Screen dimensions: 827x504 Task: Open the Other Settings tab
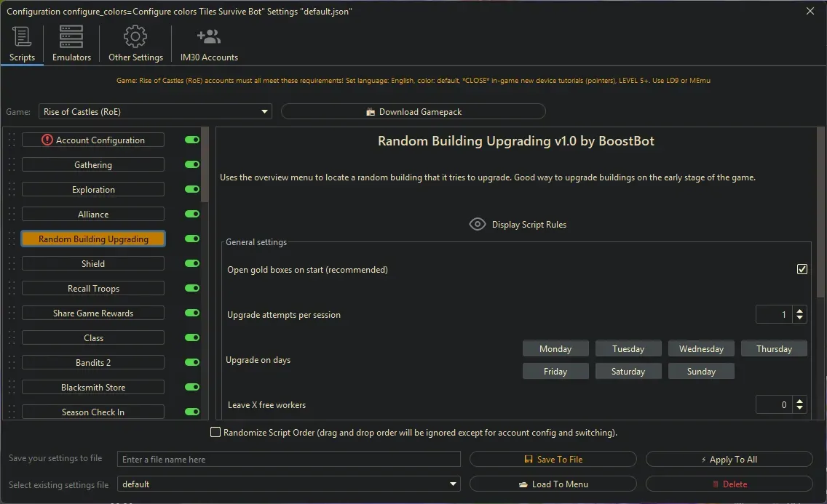[x=135, y=44]
